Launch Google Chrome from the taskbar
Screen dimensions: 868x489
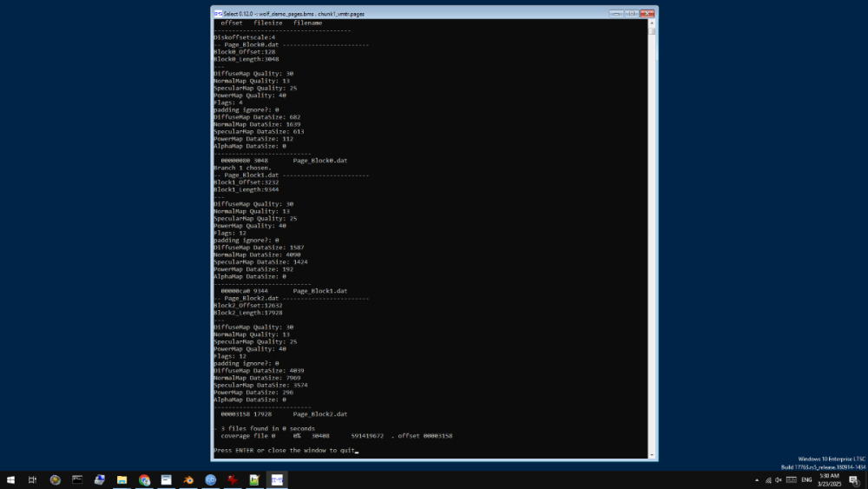144,479
